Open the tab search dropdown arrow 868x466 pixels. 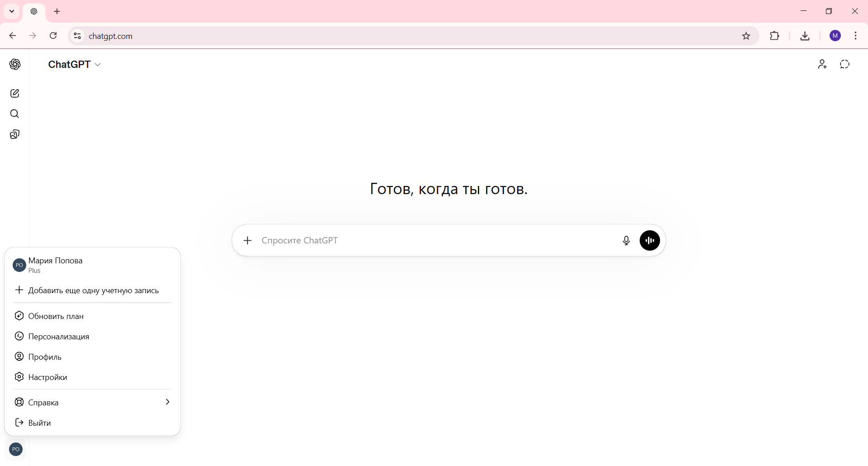tap(12, 11)
